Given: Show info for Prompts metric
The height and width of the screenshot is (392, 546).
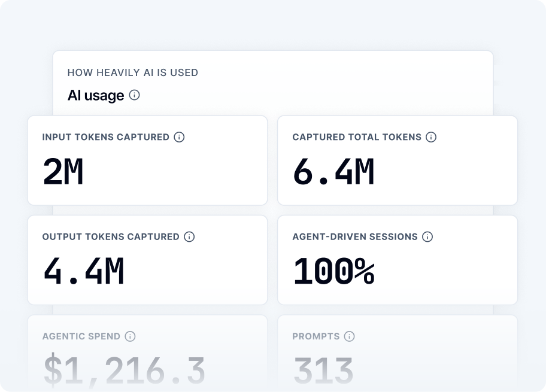Looking at the screenshot, I should tap(349, 336).
